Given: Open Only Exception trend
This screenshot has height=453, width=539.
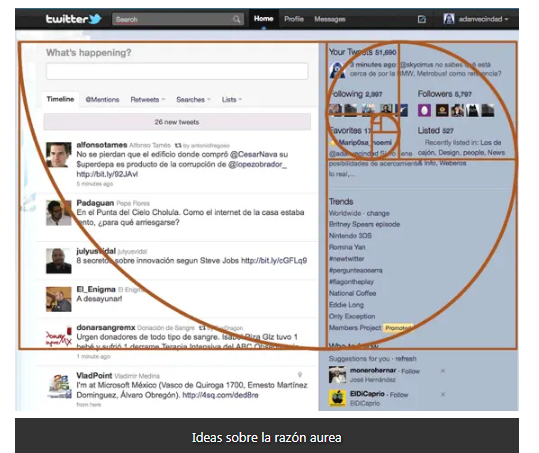Looking at the screenshot, I should 352,316.
